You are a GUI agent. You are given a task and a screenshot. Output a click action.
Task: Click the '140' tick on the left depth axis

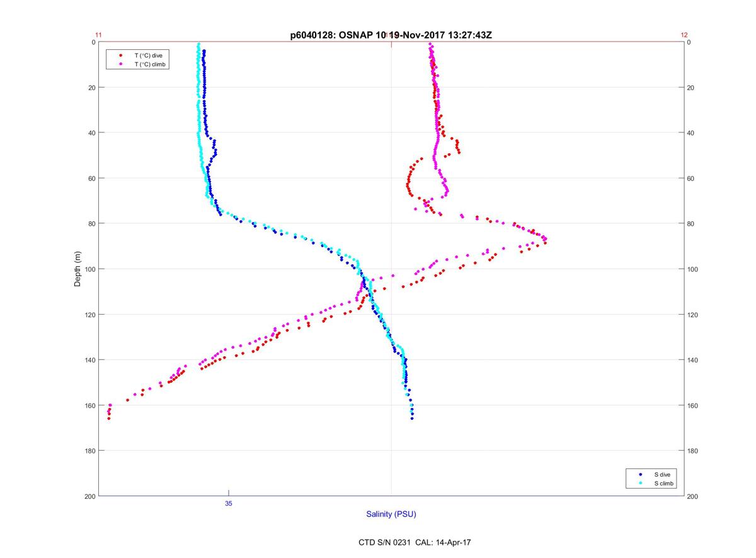pos(89,360)
